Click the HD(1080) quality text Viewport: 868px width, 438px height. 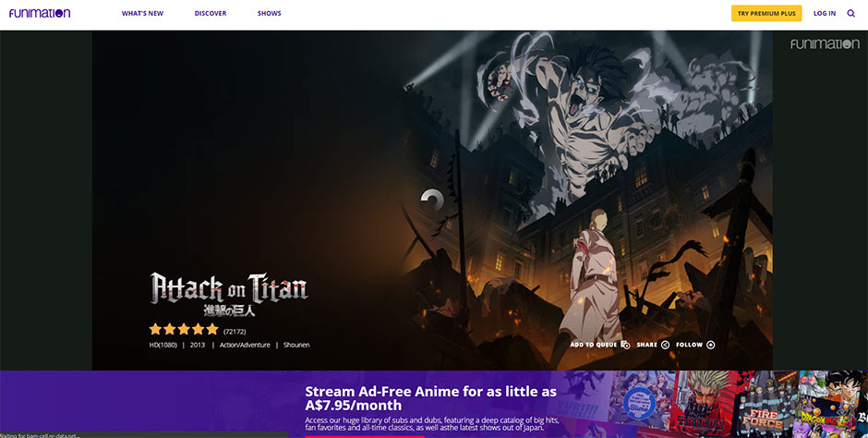[163, 345]
